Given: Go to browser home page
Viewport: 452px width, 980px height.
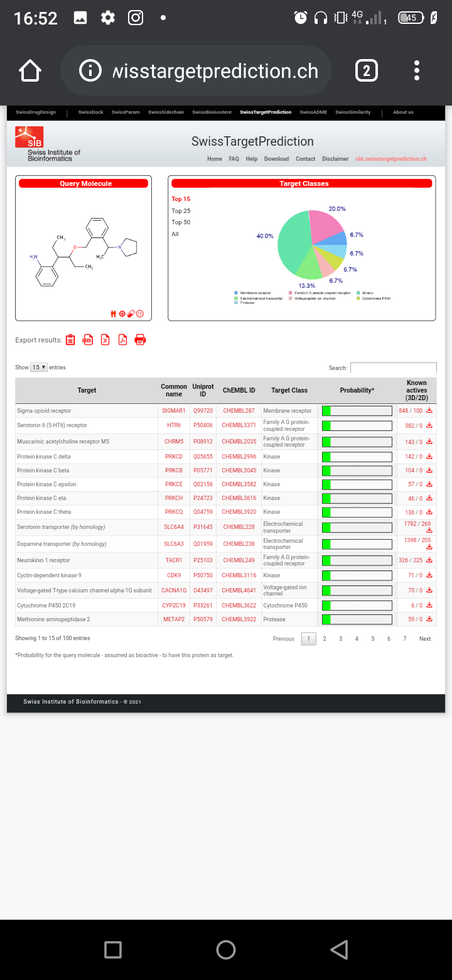Looking at the screenshot, I should [30, 71].
